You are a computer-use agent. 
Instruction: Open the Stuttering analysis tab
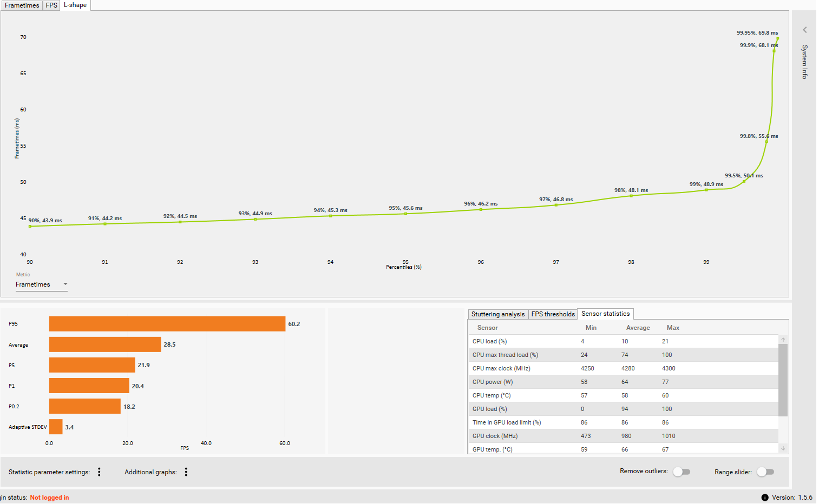498,314
